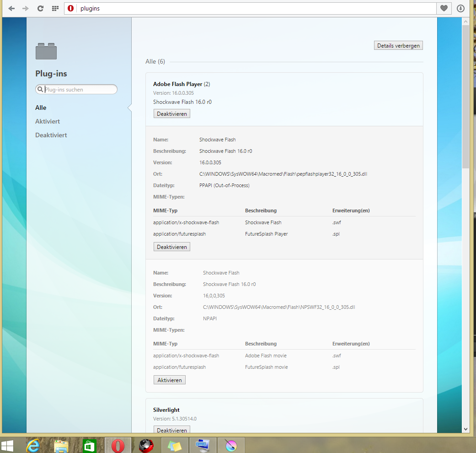This screenshot has height=453, width=476.
Task: Add page to bookmarks with heart icon
Action: pos(444,9)
